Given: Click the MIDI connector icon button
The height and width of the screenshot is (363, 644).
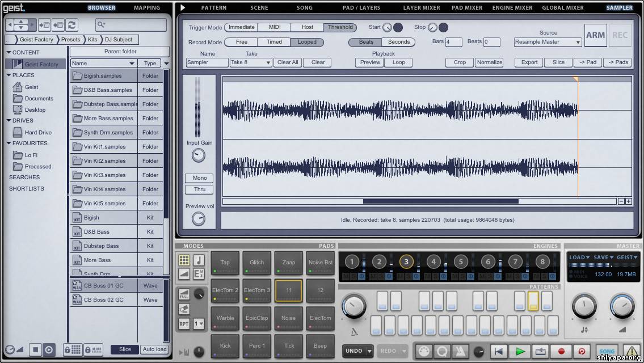Looking at the screenshot, I should pyautogui.click(x=422, y=351).
